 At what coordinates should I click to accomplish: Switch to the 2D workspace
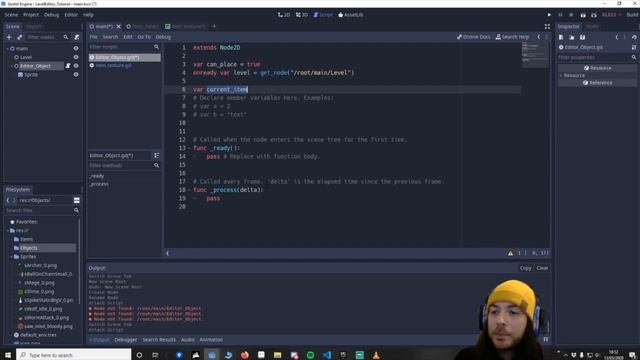point(284,15)
